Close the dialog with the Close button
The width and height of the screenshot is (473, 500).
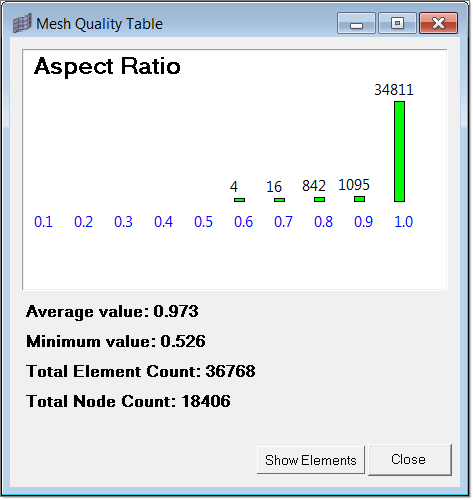410,459
